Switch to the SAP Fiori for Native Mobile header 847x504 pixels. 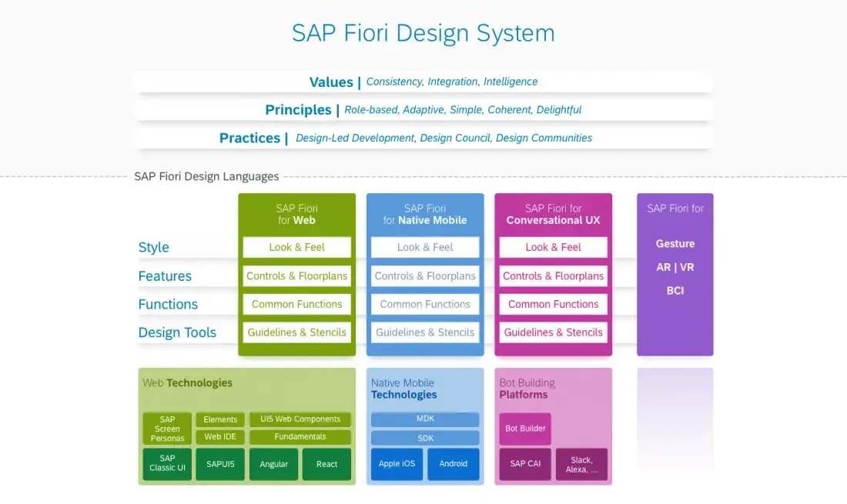[424, 214]
